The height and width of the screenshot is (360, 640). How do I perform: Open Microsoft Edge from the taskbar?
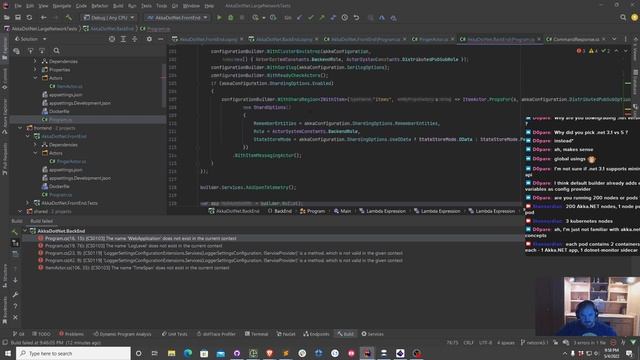188,353
